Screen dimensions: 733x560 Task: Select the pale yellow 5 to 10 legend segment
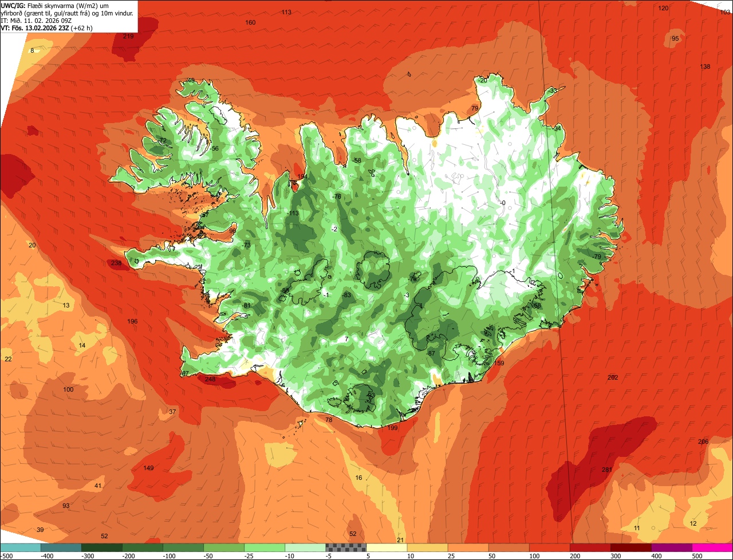coord(387,547)
